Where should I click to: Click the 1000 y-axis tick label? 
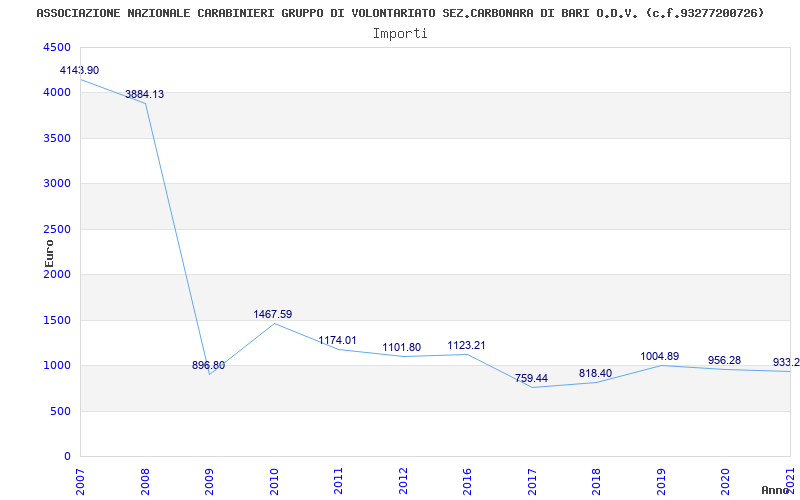55,366
